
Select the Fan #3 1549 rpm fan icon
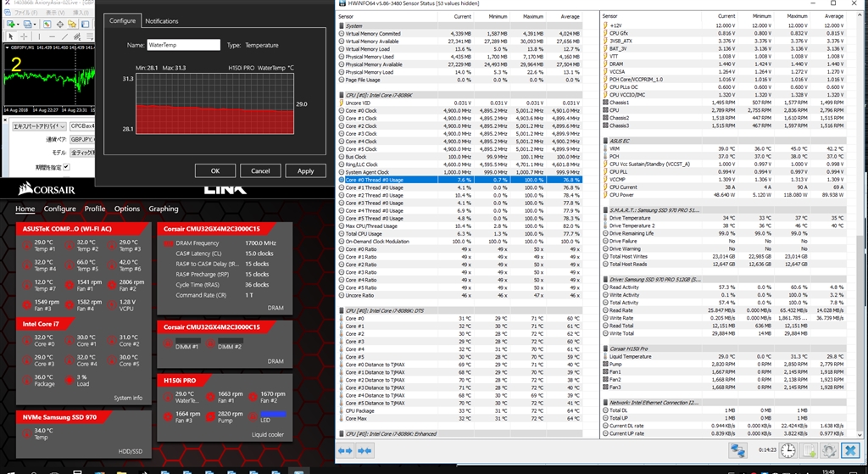pyautogui.click(x=26, y=305)
